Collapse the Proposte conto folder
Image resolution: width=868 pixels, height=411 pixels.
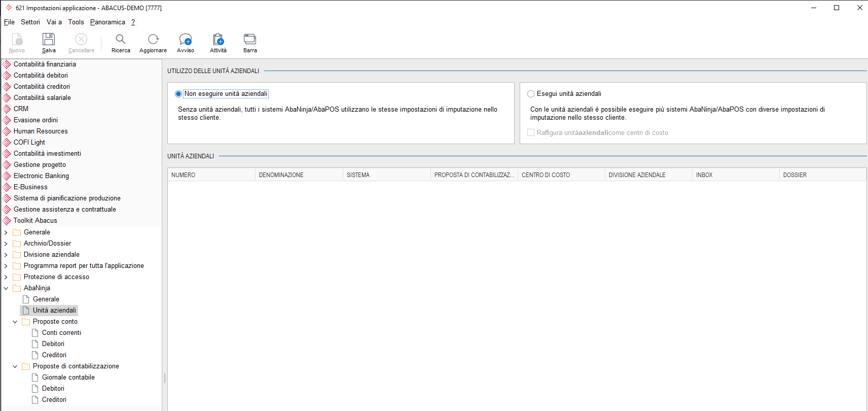(x=15, y=322)
